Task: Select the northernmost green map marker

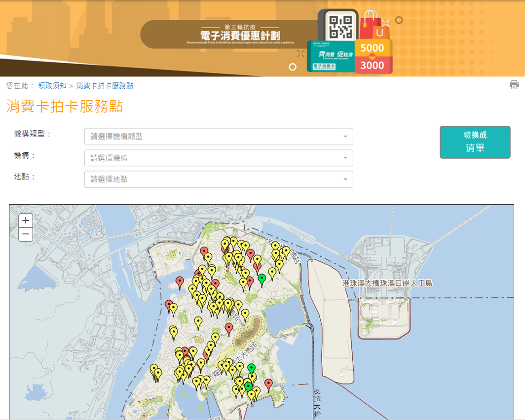Action: click(x=262, y=279)
